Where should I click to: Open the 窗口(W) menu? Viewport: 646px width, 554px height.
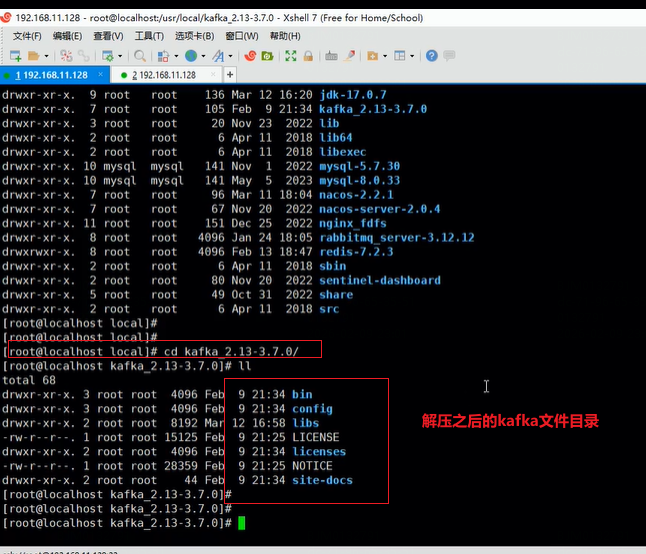point(242,36)
